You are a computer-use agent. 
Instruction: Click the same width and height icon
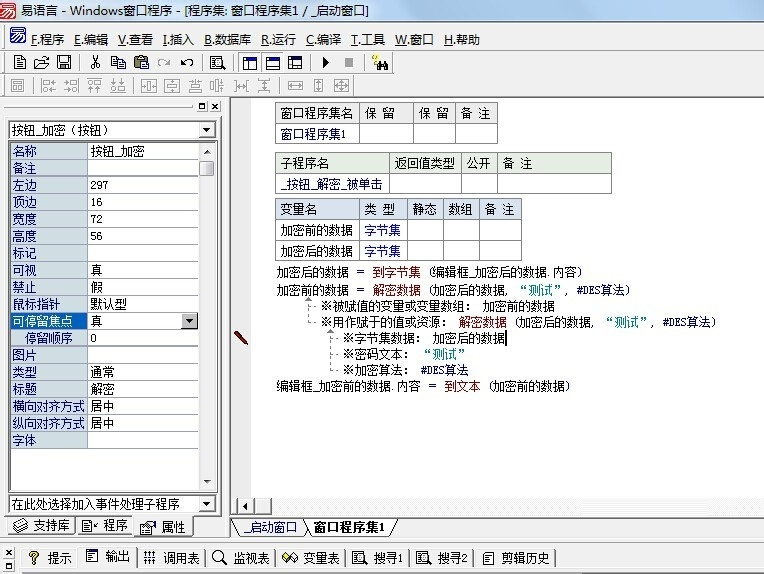[341, 86]
